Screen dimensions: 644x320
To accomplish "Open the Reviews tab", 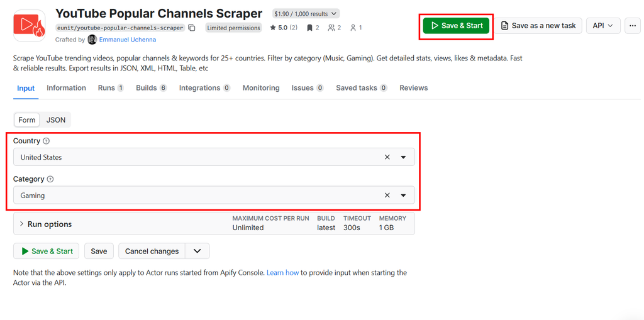I will coord(414,88).
